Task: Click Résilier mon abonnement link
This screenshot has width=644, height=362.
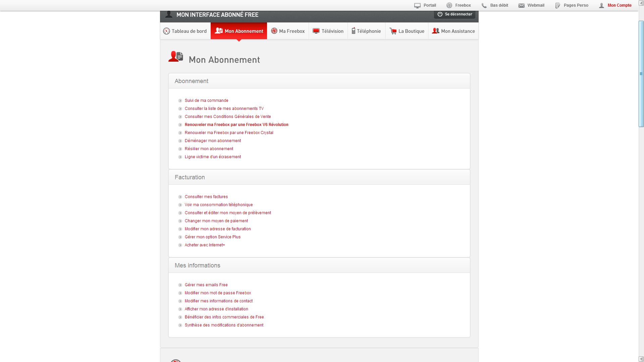Action: click(209, 149)
